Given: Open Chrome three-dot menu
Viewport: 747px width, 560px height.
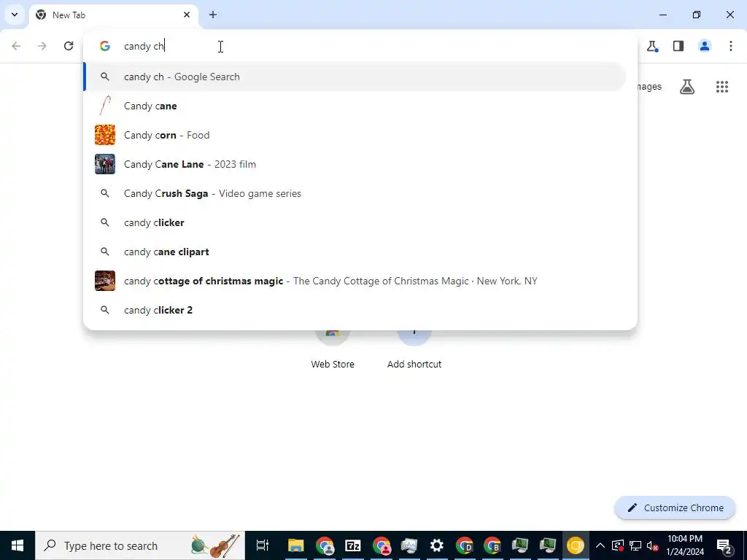Looking at the screenshot, I should click(x=731, y=46).
